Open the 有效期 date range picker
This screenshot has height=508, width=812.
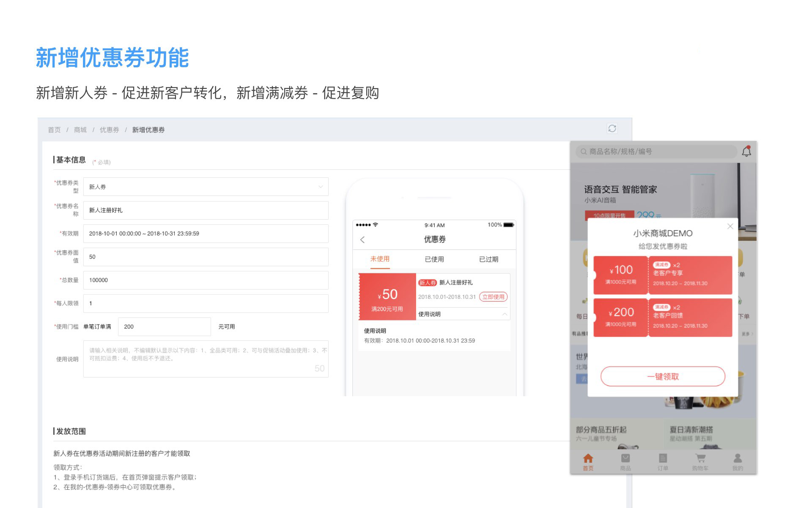pos(206,234)
